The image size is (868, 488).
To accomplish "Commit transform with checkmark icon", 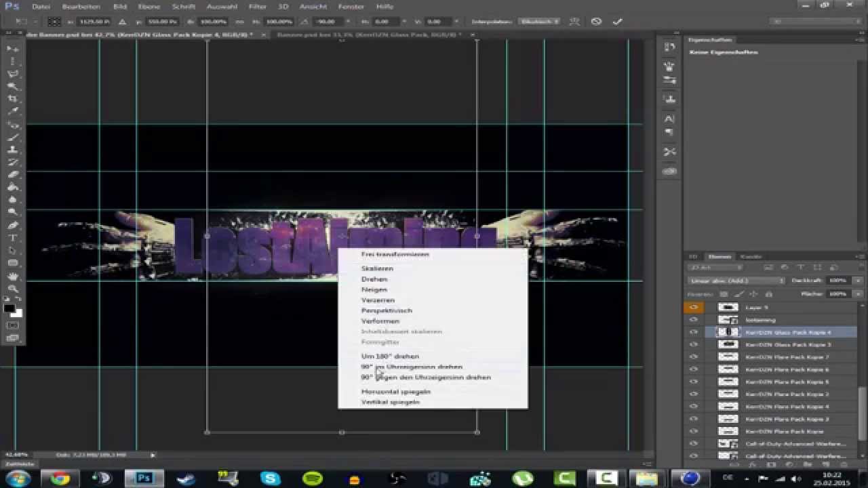I will click(x=617, y=21).
